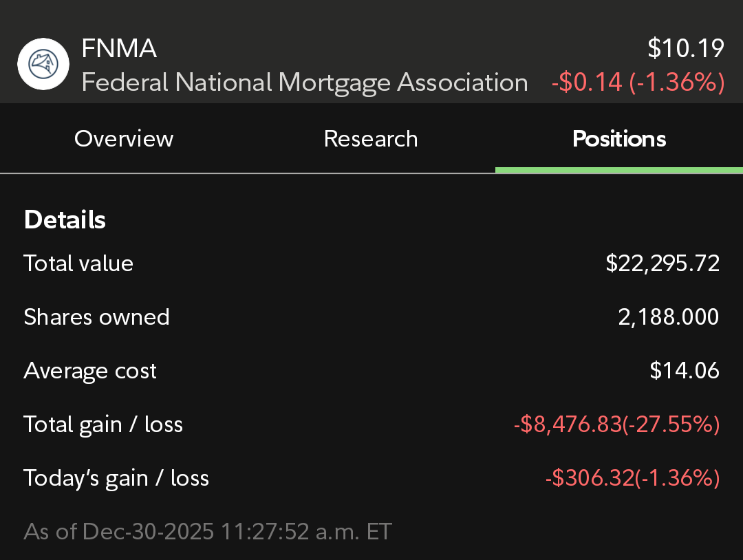Tap the FNMA ticker symbol
Viewport: 743px width, 560px height.
[119, 49]
